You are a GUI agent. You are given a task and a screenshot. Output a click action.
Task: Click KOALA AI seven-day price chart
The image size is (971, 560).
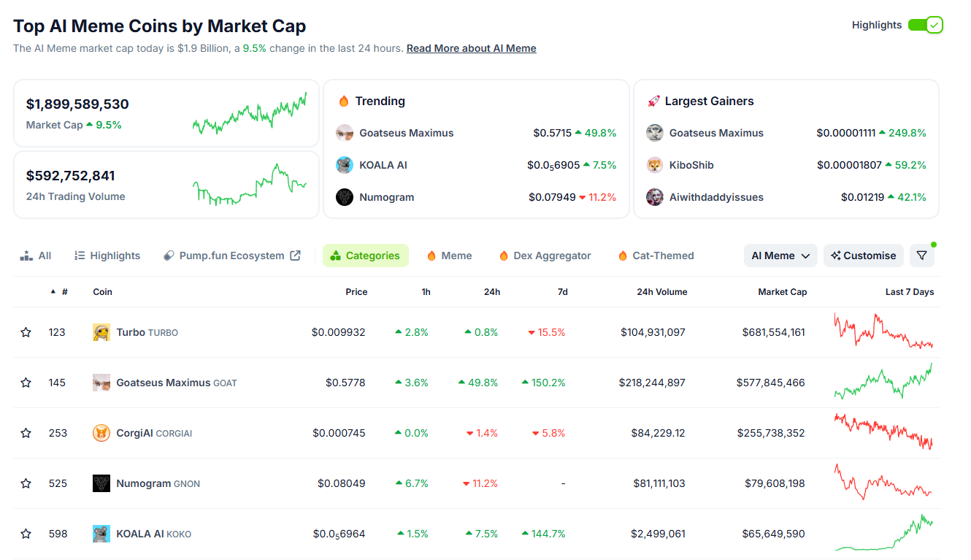883,534
